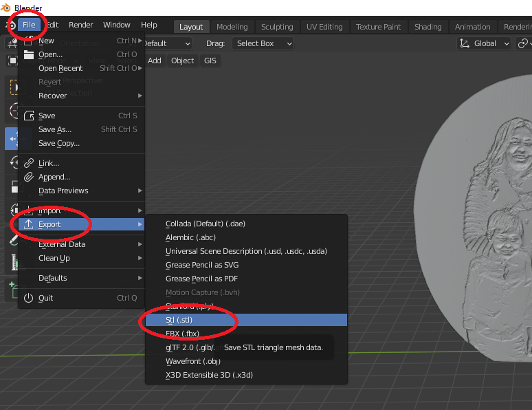Image resolution: width=532 pixels, height=410 pixels.
Task: Click the paperclip icon beside Append...
Action: click(x=29, y=177)
